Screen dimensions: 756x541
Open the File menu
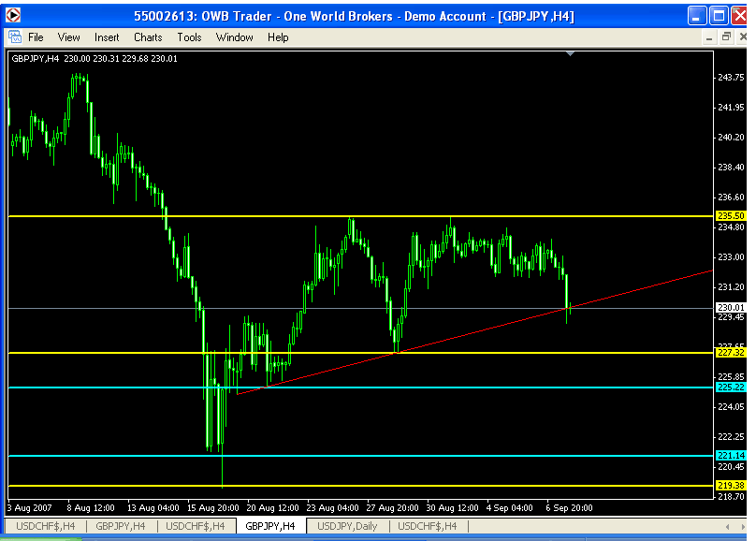36,37
